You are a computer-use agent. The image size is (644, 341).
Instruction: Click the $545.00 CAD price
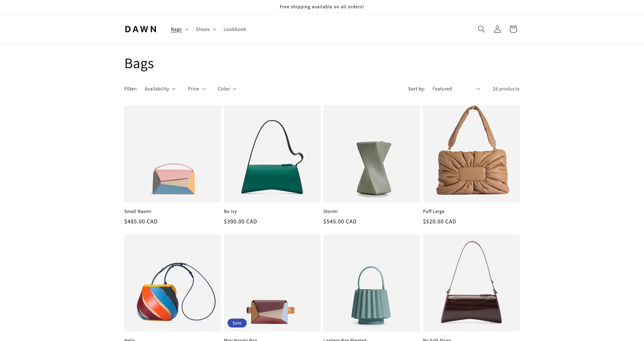[x=340, y=221]
